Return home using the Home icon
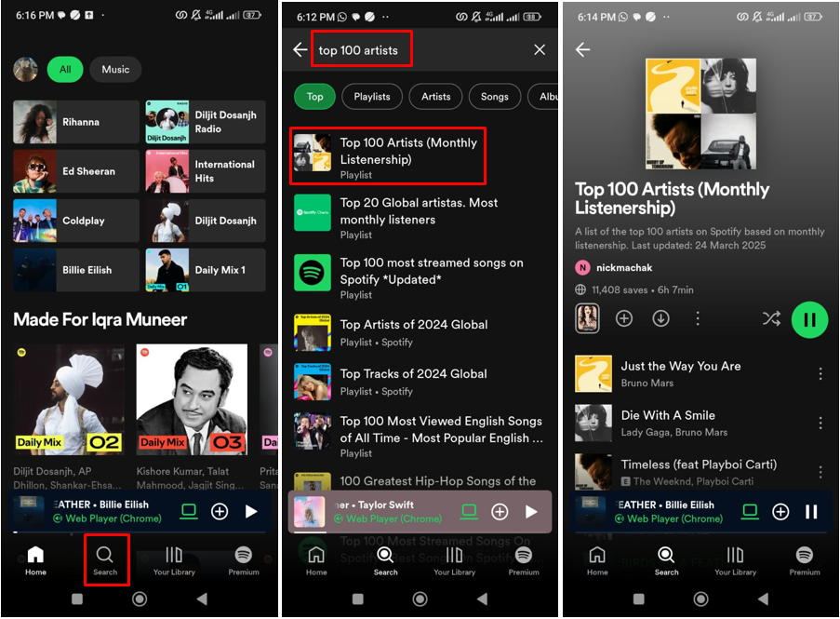Screen dimensions: 840x619 (35, 558)
